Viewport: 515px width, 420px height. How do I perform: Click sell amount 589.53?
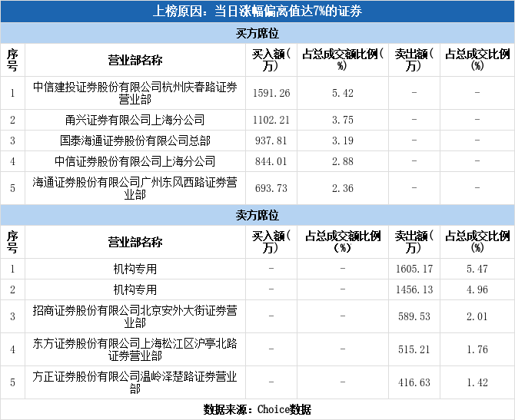coord(414,316)
